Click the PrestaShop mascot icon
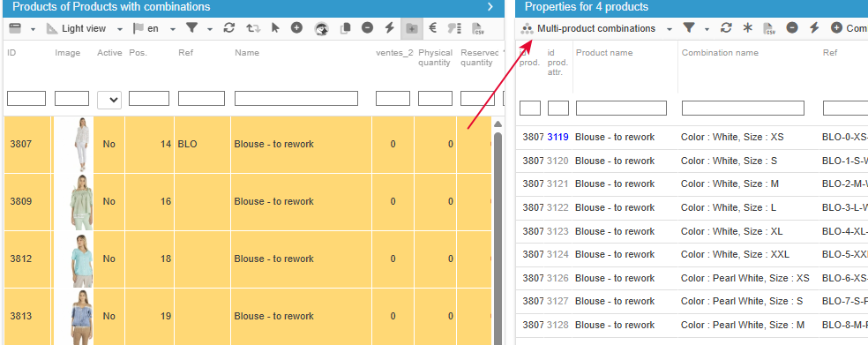 [x=321, y=29]
